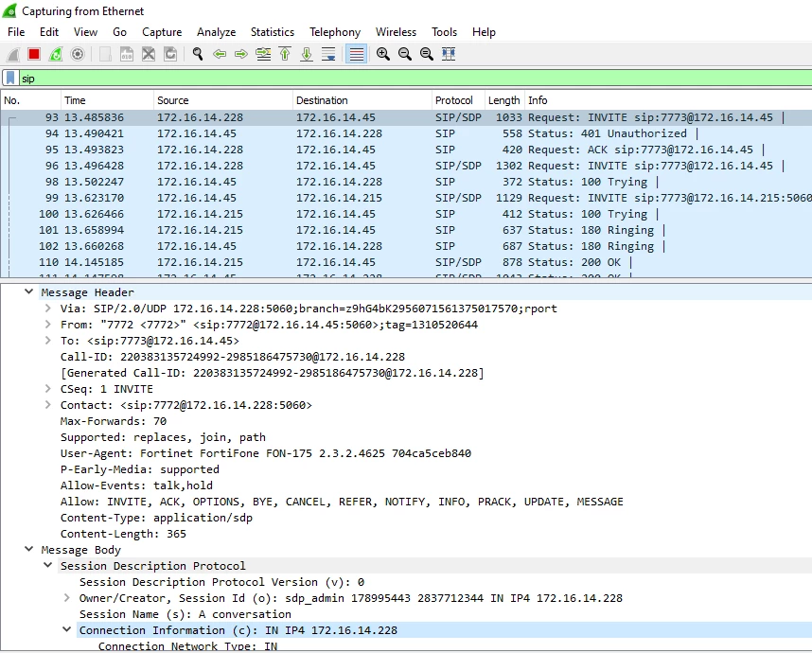Click the resize columns icon
The image size is (812, 653).
click(x=449, y=54)
